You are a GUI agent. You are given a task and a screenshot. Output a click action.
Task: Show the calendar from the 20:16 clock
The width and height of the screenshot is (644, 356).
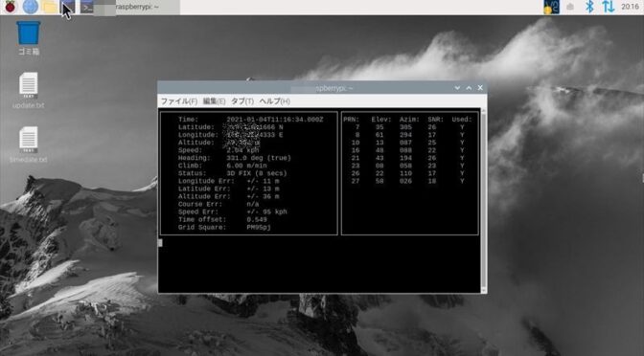click(x=630, y=7)
